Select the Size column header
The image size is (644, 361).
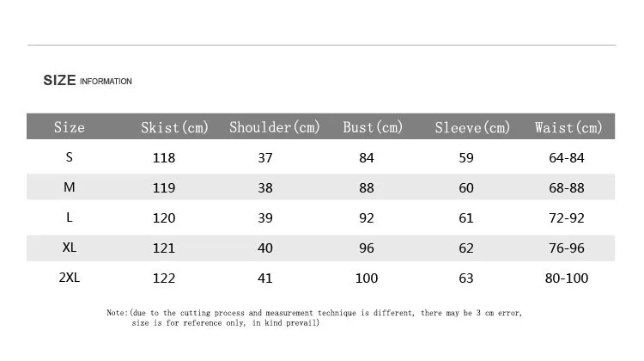(70, 127)
